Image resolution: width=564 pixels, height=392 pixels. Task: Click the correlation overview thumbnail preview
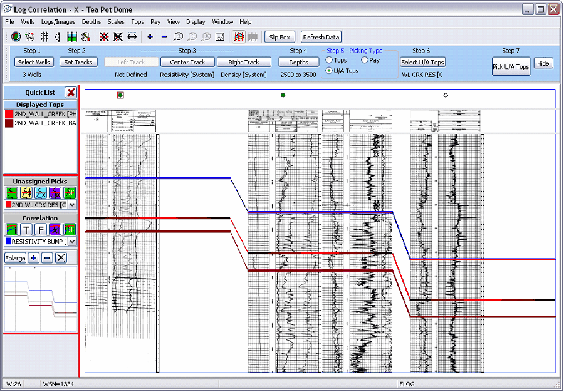(x=41, y=298)
